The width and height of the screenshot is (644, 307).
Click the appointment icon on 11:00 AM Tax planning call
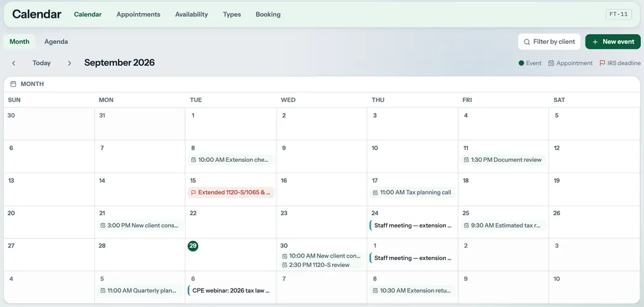[376, 192]
